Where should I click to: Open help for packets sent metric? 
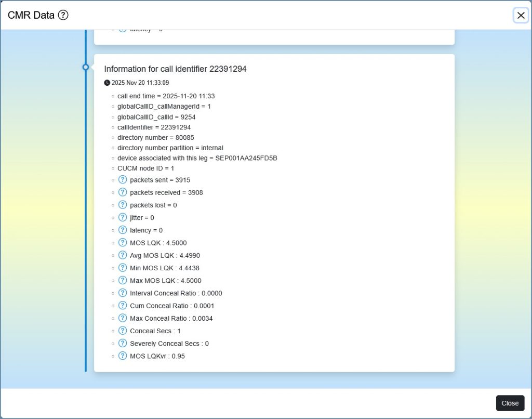click(123, 179)
